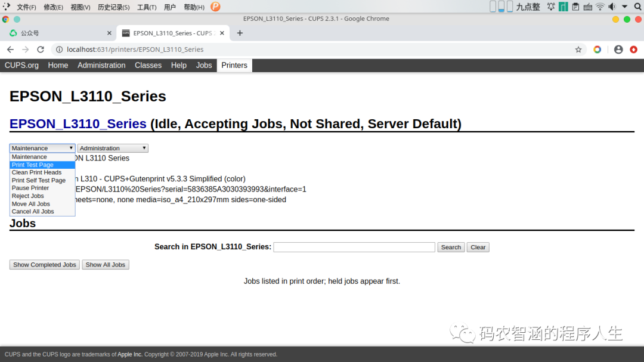
Task: Open the volume speaker icon
Action: coord(612,7)
